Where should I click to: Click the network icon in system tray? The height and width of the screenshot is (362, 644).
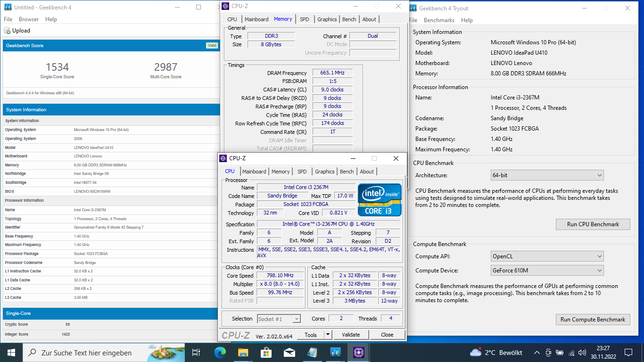click(572, 353)
